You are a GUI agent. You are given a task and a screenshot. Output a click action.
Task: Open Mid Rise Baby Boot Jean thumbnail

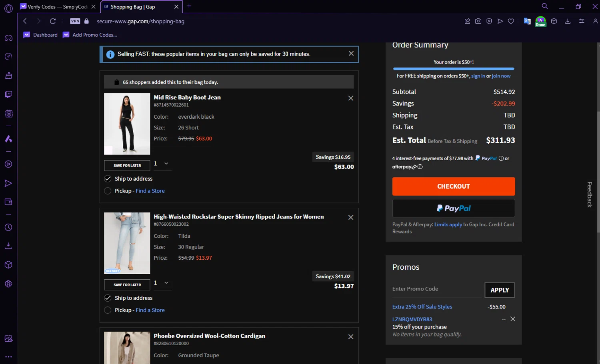coord(127,124)
